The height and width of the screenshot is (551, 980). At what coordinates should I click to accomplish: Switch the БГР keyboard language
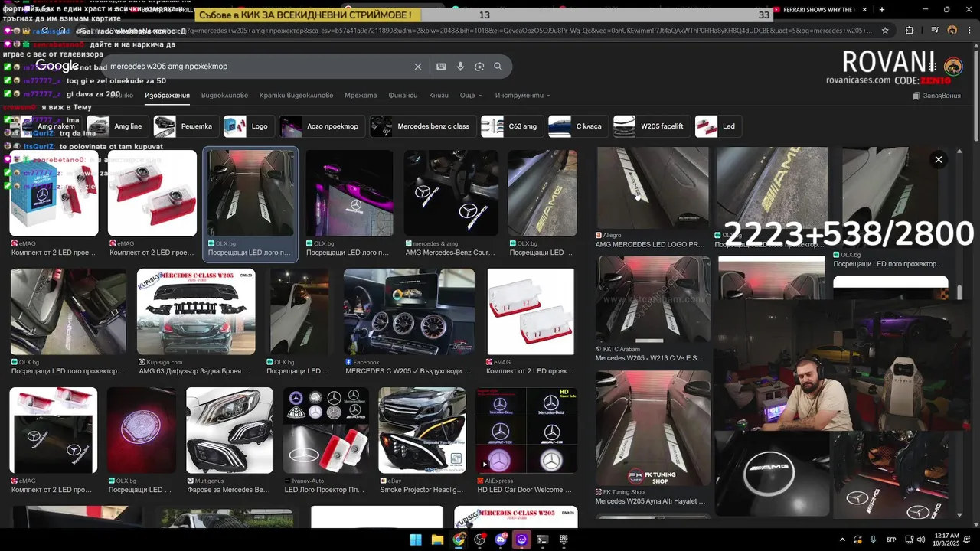coord(891,540)
